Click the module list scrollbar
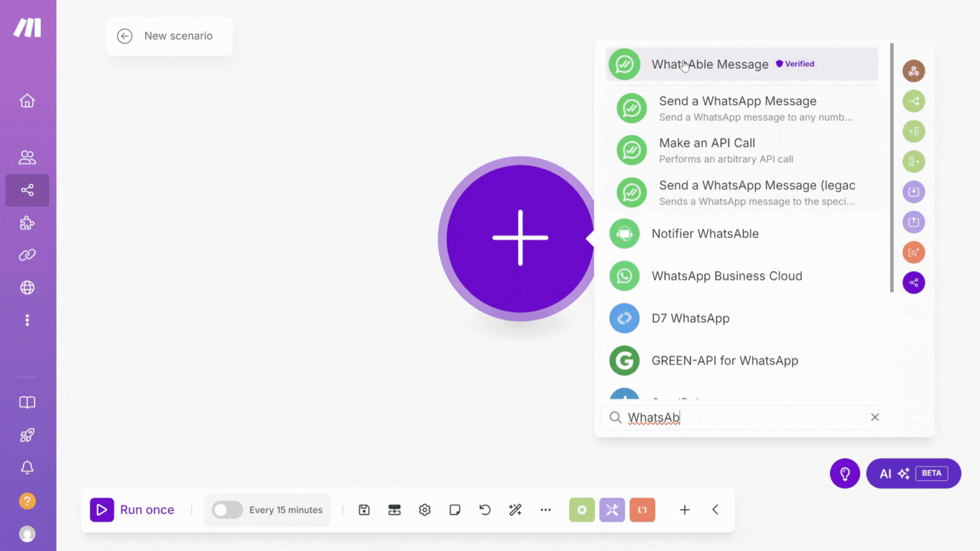 click(891, 168)
